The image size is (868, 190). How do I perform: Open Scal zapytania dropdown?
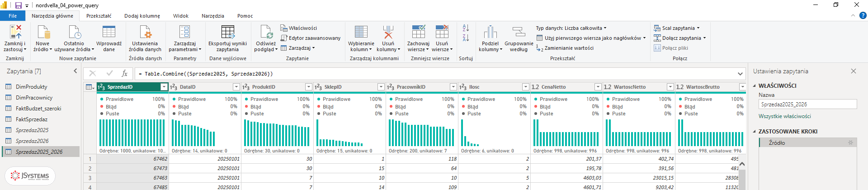pyautogui.click(x=677, y=28)
